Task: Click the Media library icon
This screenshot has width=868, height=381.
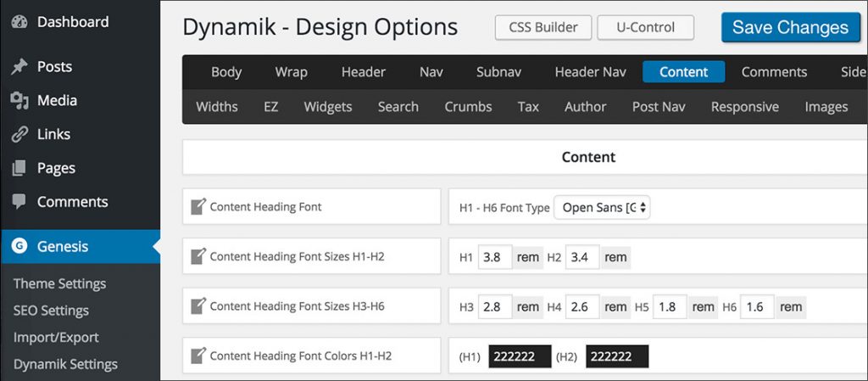Action: click(x=19, y=101)
